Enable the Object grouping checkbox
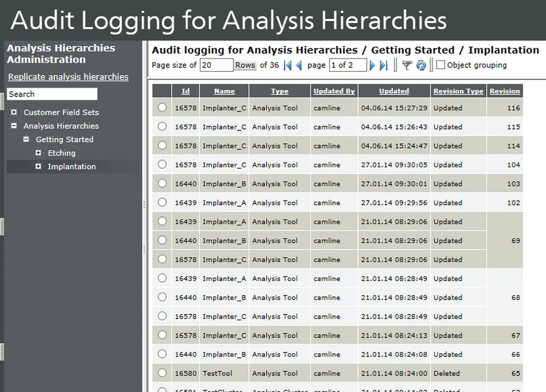Viewport: 546px width, 392px height. coord(440,65)
